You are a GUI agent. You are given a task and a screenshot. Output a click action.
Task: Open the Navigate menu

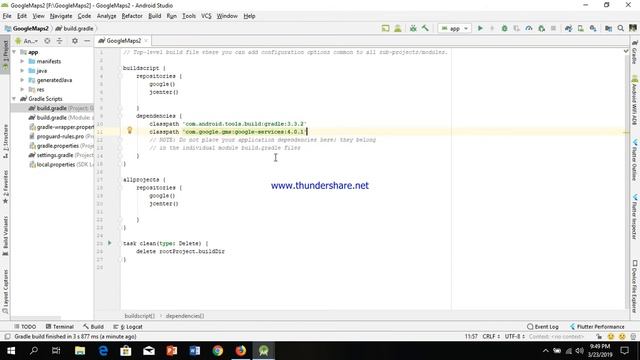coord(61,16)
